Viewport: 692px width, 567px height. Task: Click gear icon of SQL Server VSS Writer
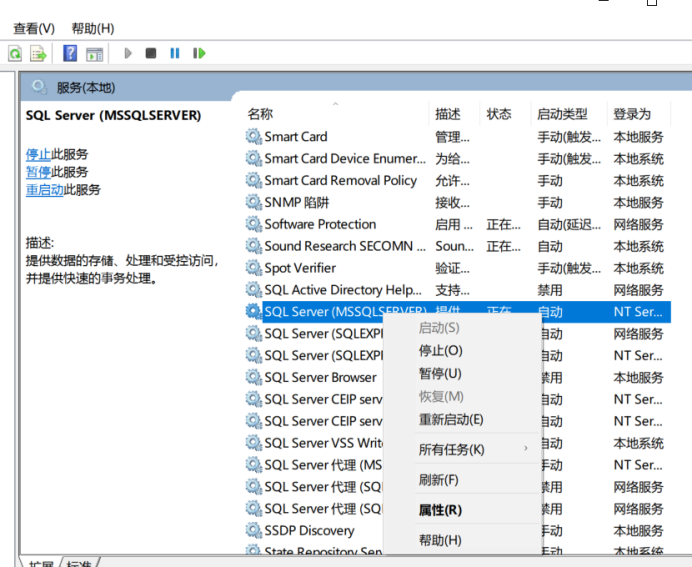coord(254,443)
